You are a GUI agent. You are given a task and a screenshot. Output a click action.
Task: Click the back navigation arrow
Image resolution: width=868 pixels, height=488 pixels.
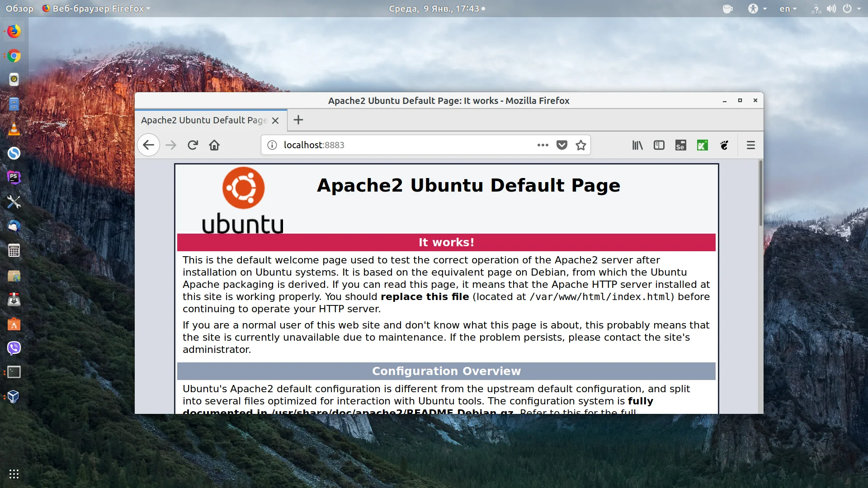[x=148, y=145]
